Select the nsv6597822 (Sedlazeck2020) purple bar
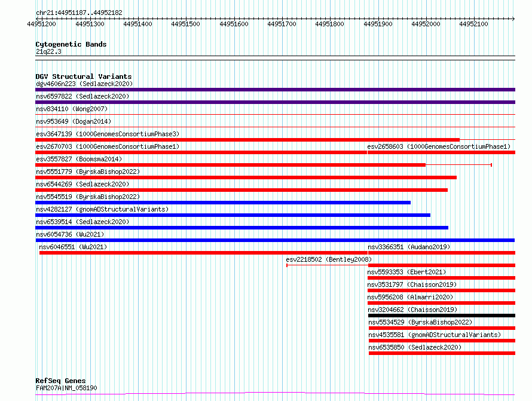The image size is (532, 401). click(275, 102)
